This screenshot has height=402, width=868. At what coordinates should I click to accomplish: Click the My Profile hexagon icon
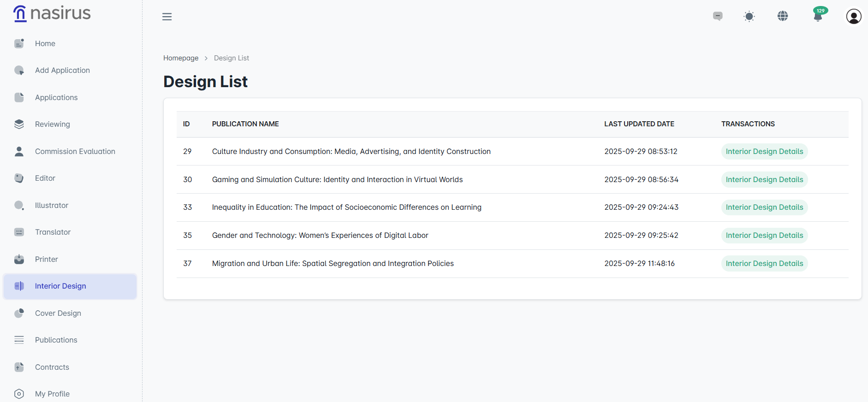point(19,394)
